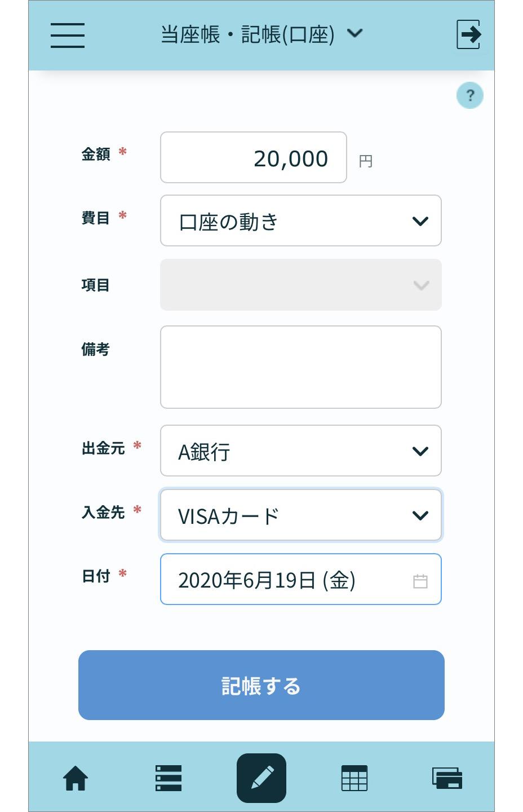The height and width of the screenshot is (812, 523).
Task: Expand the 当座帳・記帳(口座) title dropdown
Action: 261,34
